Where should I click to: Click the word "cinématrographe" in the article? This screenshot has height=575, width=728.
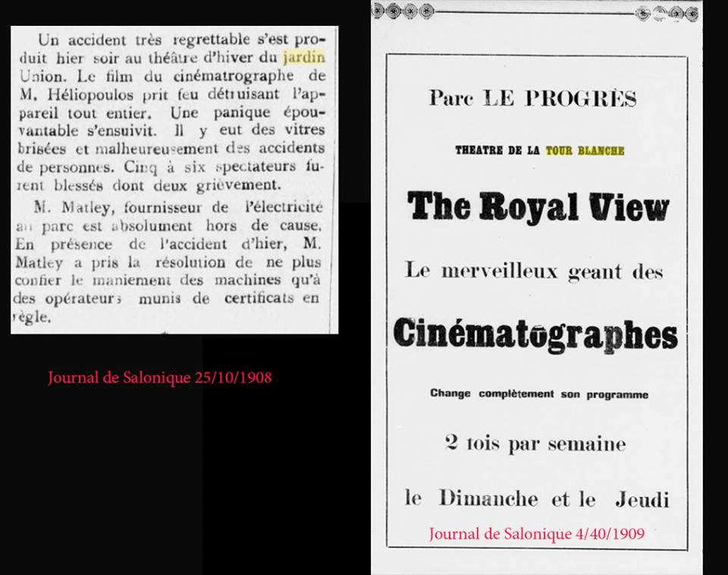click(234, 76)
